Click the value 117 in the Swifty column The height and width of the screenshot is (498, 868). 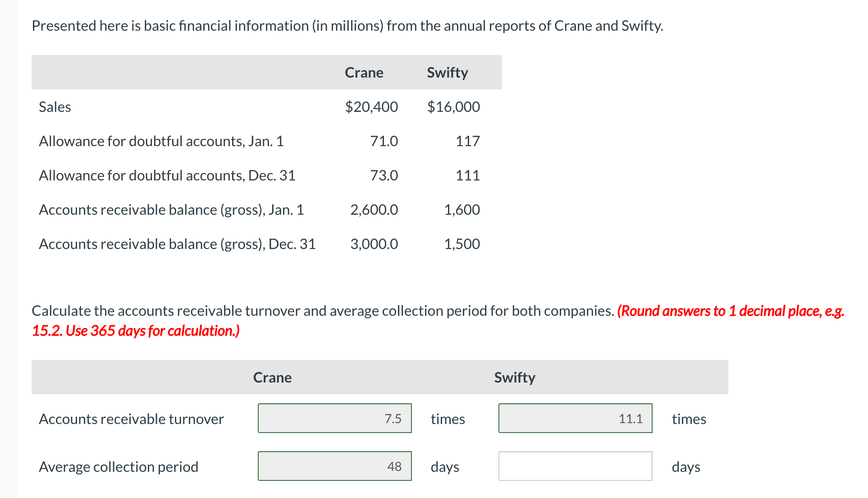(x=468, y=141)
